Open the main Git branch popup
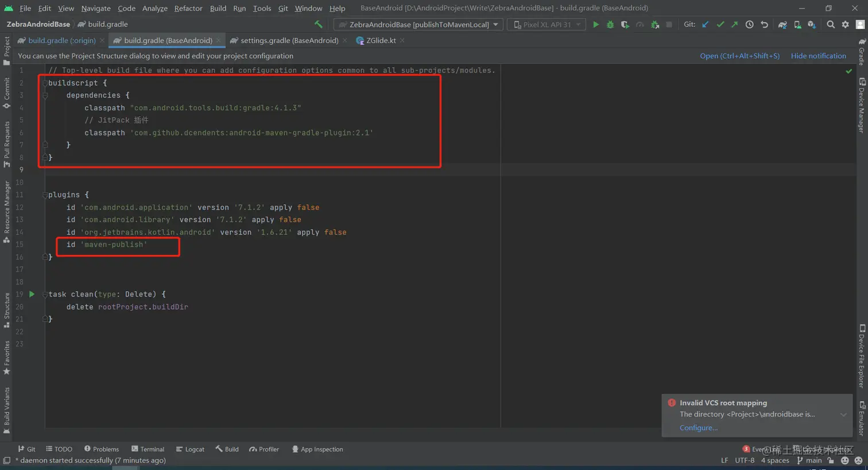868x470 pixels. [809, 460]
